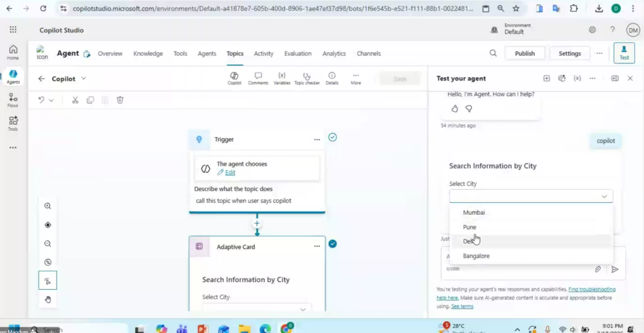Switch to the Analytics tab
644x333 pixels.
point(334,53)
